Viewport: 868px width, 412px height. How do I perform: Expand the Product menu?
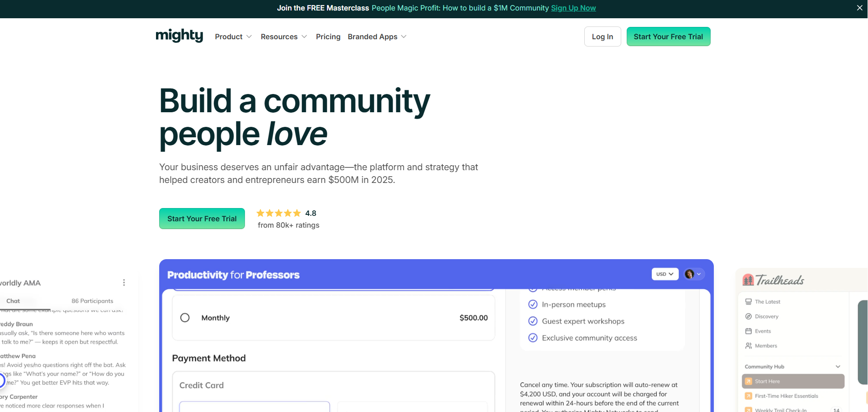pos(233,37)
